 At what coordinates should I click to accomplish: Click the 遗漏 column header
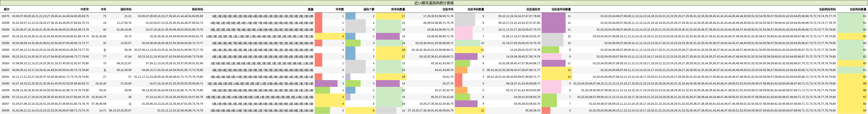(x=310, y=9)
